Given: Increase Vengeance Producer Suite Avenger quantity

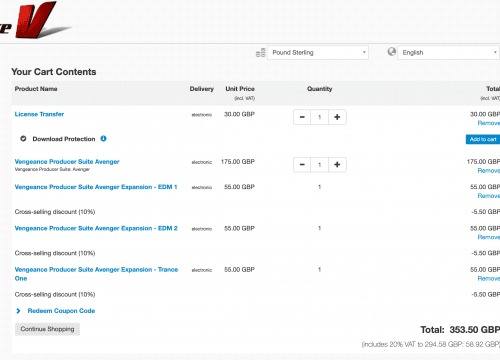Looking at the screenshot, I should click(x=337, y=165).
